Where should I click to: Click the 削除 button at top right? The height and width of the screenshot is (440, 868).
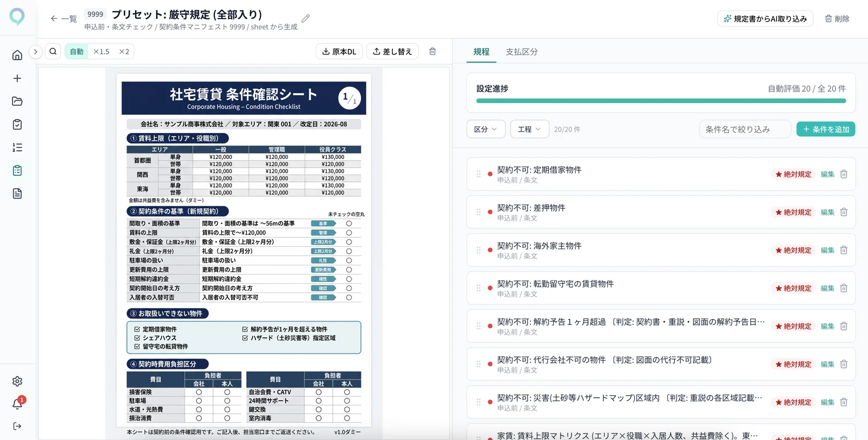pos(837,18)
